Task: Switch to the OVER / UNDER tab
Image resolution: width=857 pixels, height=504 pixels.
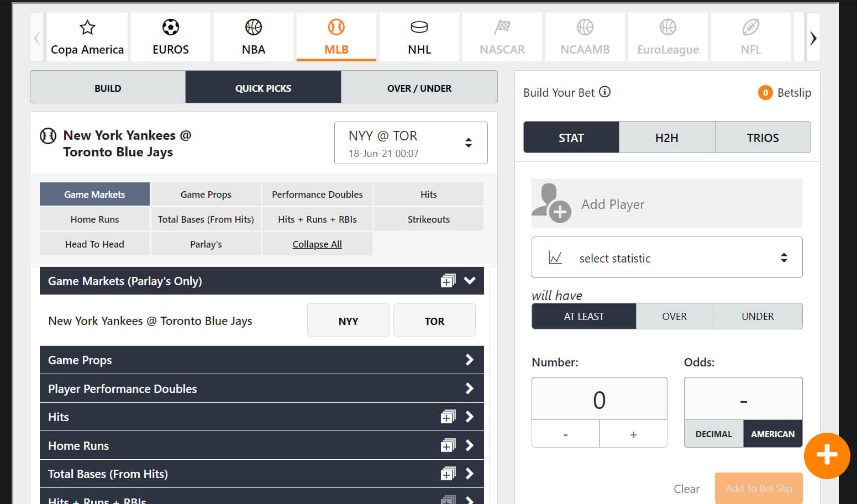Action: point(419,88)
